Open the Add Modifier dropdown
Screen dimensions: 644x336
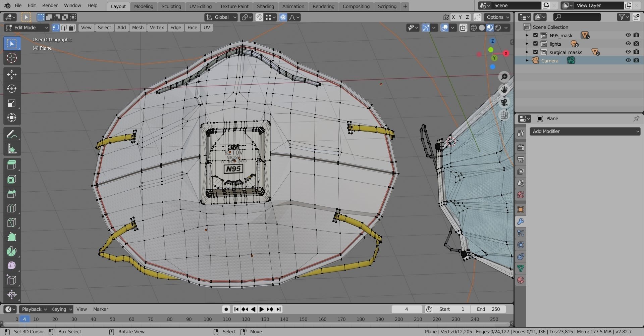pyautogui.click(x=585, y=131)
